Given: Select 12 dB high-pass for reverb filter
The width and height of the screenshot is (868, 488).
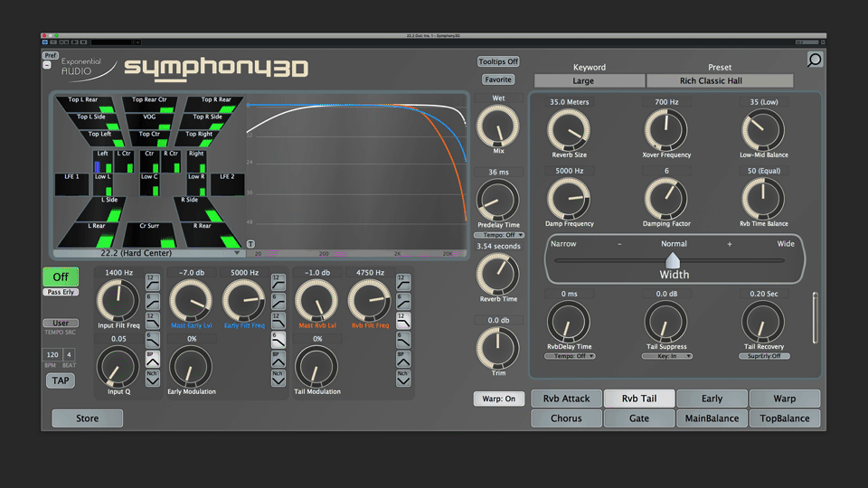Looking at the screenshot, I should (x=403, y=282).
